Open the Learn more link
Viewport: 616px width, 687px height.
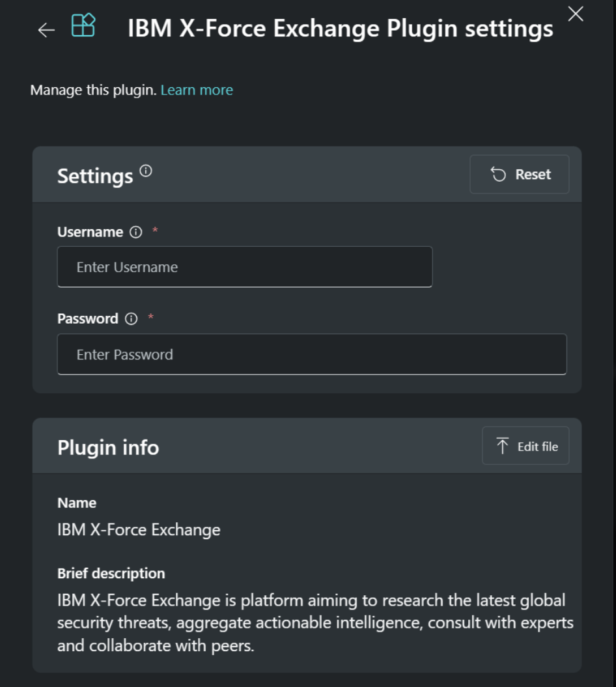[196, 90]
